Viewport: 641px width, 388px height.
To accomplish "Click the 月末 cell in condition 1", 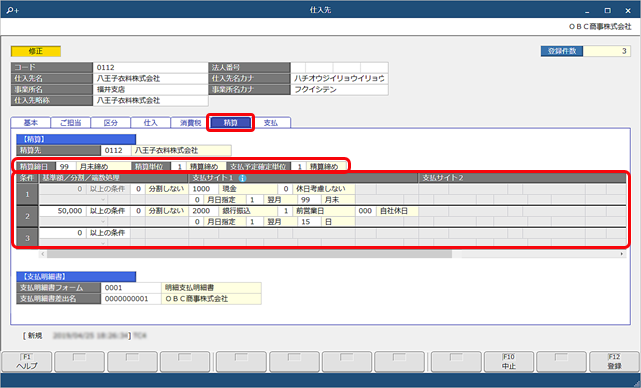I will 338,200.
